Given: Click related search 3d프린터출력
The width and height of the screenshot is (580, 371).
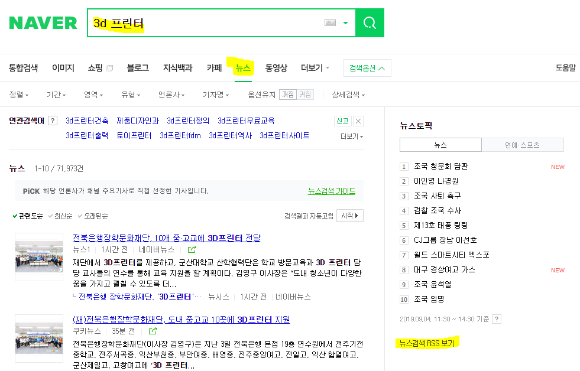Looking at the screenshot, I should [x=87, y=135].
